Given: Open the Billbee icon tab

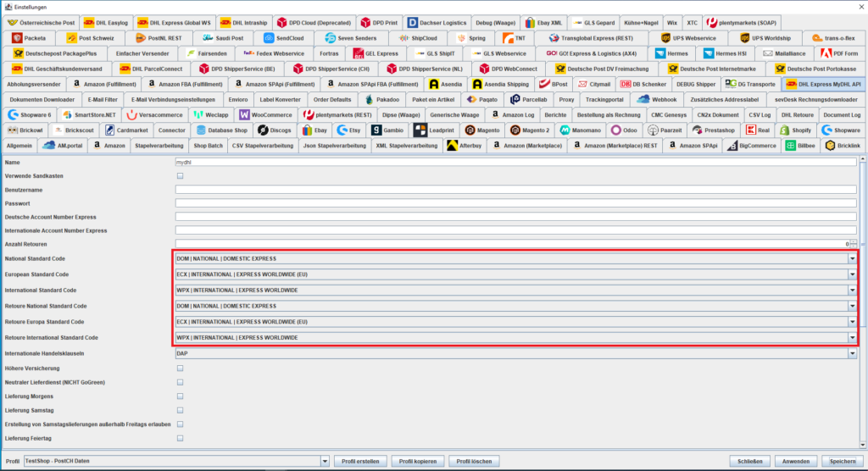Looking at the screenshot, I should (x=791, y=146).
